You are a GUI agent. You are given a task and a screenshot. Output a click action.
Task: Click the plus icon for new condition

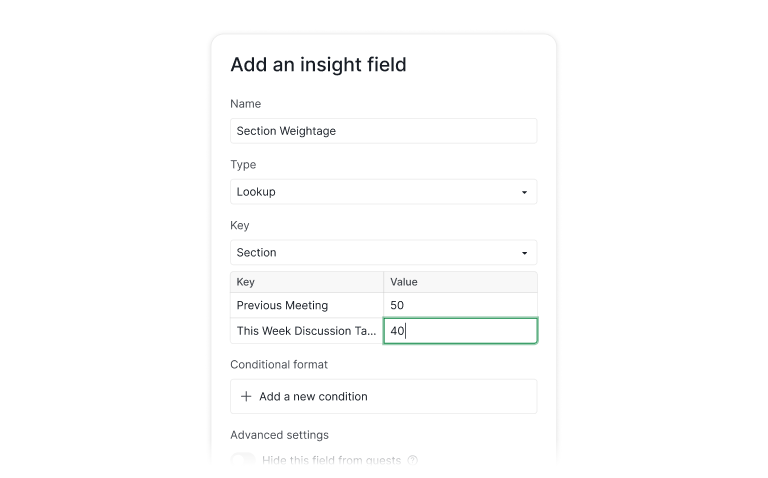(246, 397)
